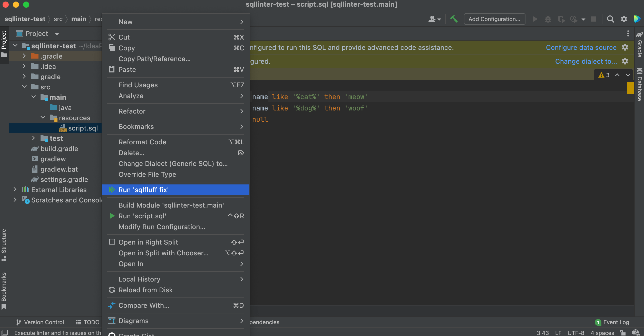Open the Database tool window
This screenshot has height=336, width=644.
point(640,85)
